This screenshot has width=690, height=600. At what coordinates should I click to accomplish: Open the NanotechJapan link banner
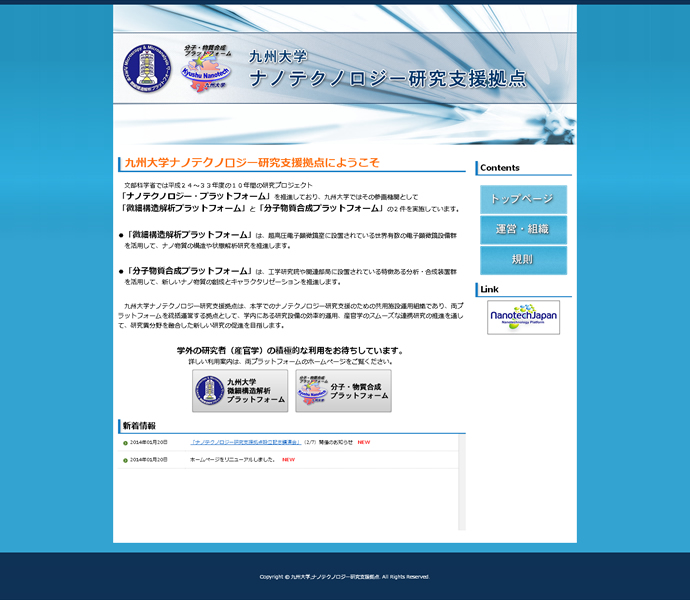click(x=523, y=317)
